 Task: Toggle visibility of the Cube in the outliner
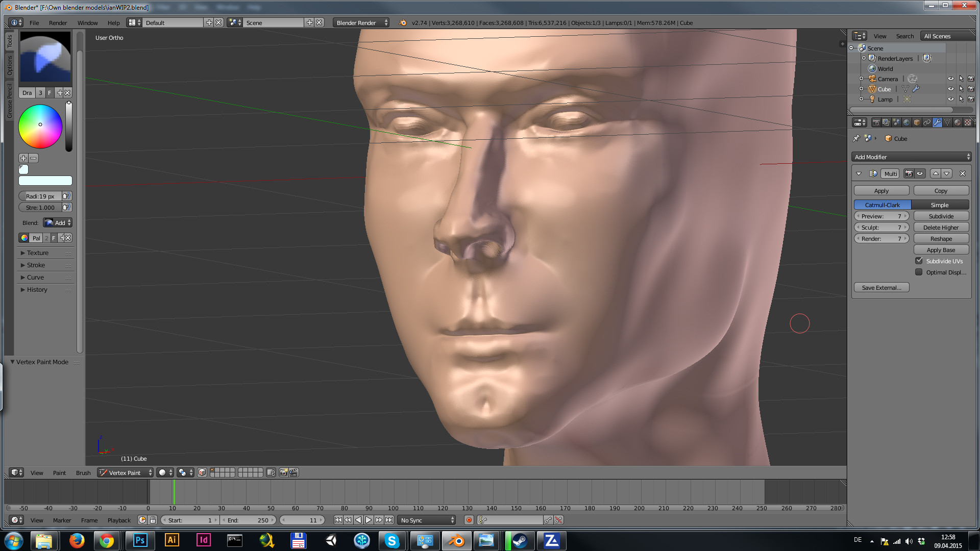tap(950, 89)
